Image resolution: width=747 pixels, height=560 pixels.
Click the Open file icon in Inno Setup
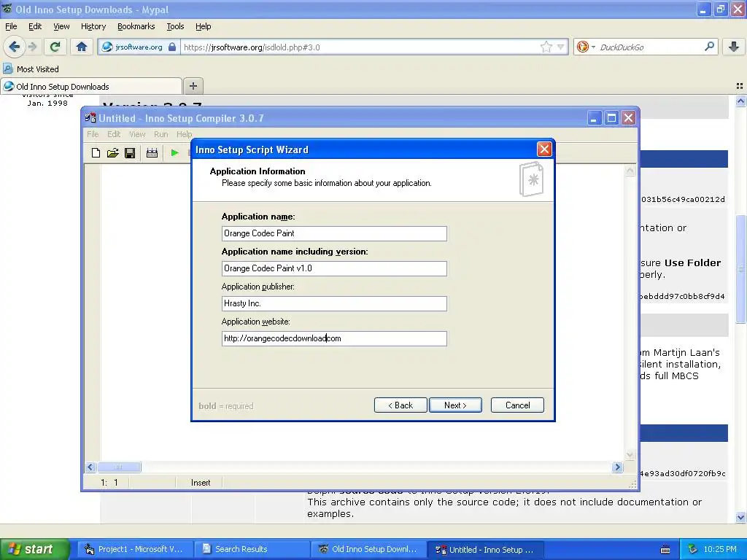click(113, 153)
